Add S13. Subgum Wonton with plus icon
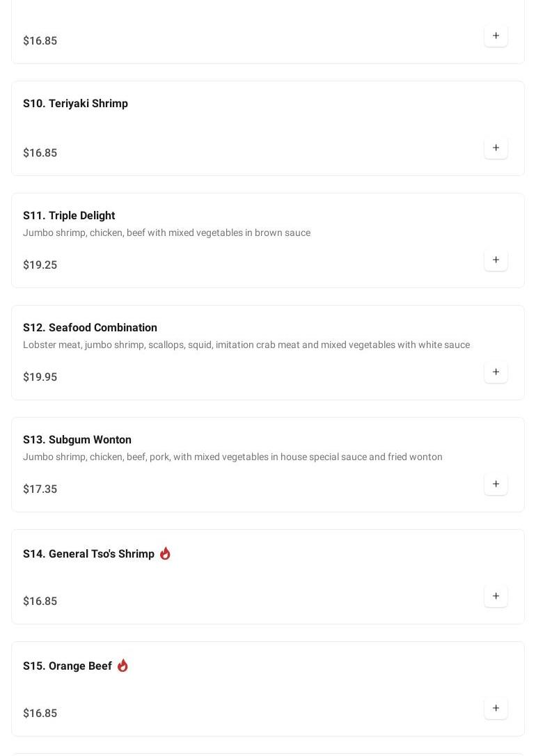 tap(496, 484)
